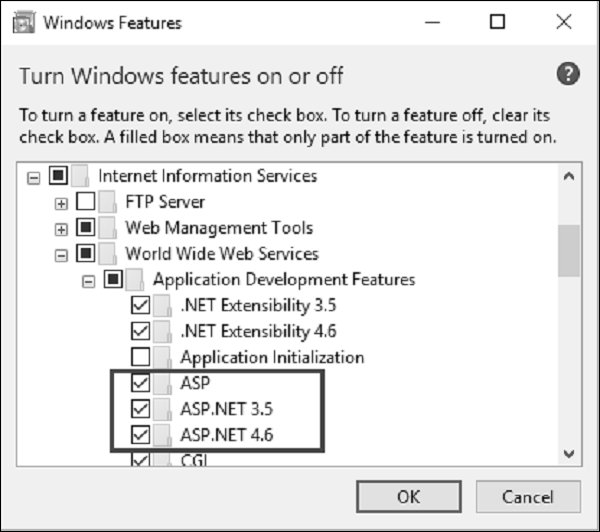Uncheck the ASP checkbox
This screenshot has width=600, height=532.
141,383
